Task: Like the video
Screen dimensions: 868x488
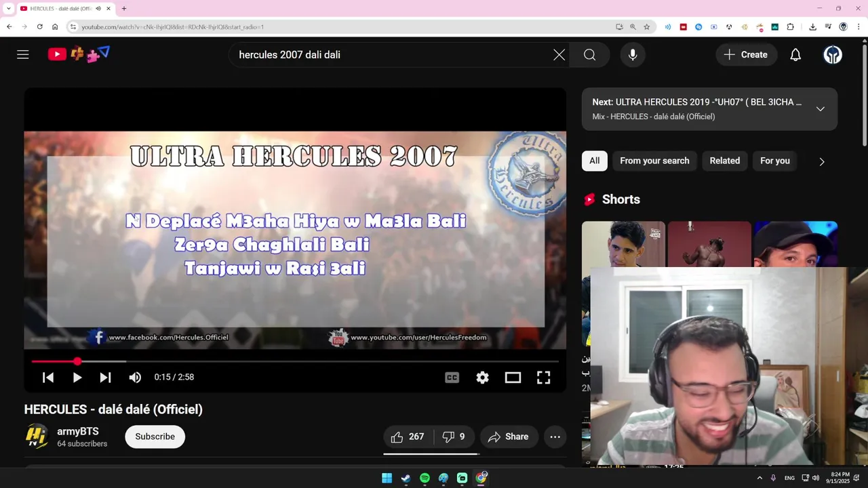Action: [408, 437]
